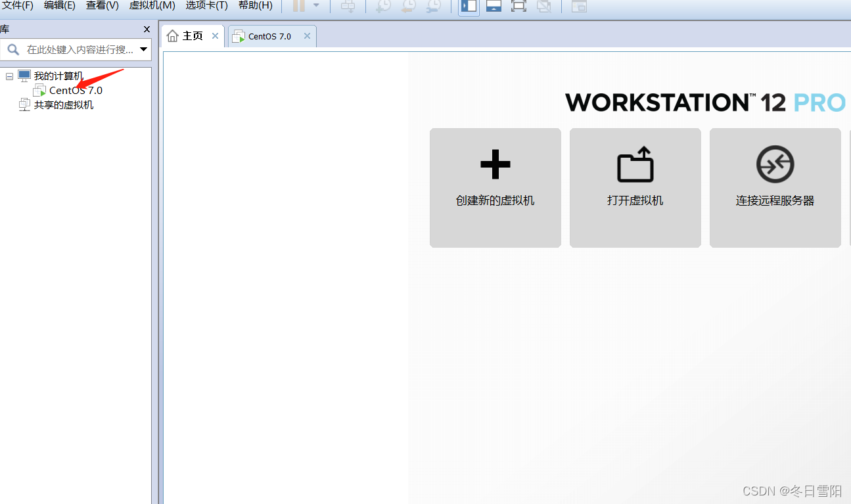The image size is (851, 504).
Task: Collapse the 我的计算机 tree node
Action: (x=9, y=76)
